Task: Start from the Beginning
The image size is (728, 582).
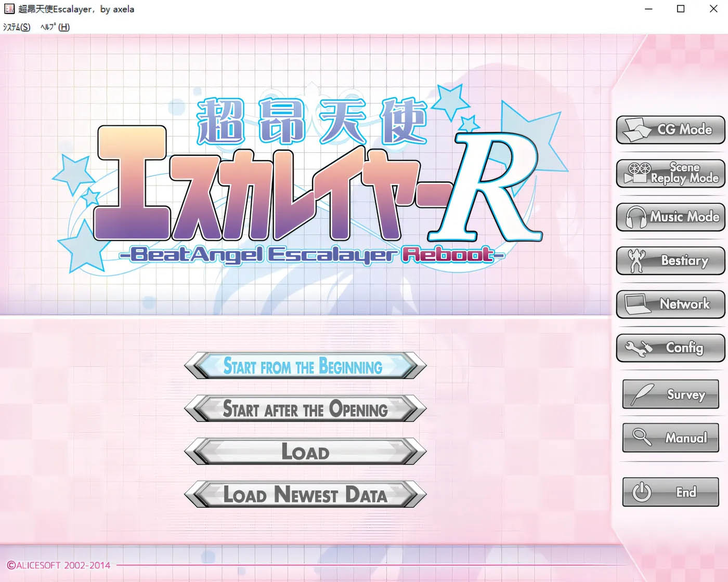Action: [305, 366]
